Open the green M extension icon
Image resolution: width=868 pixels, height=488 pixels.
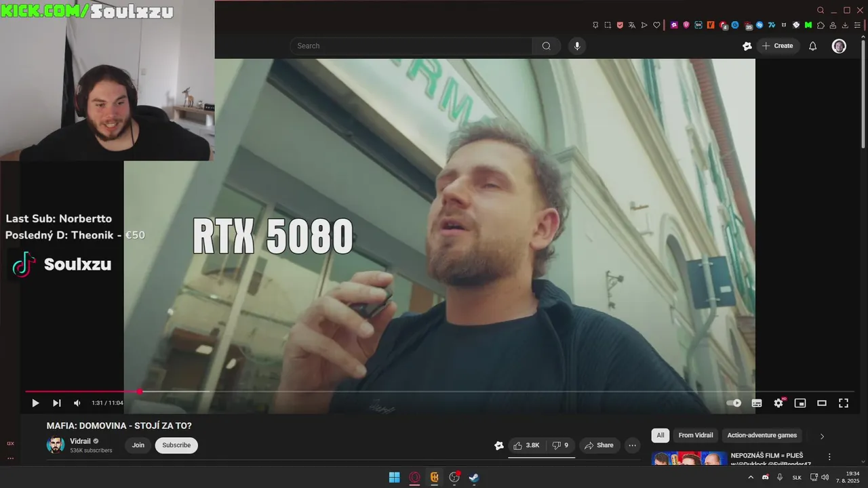pyautogui.click(x=808, y=25)
